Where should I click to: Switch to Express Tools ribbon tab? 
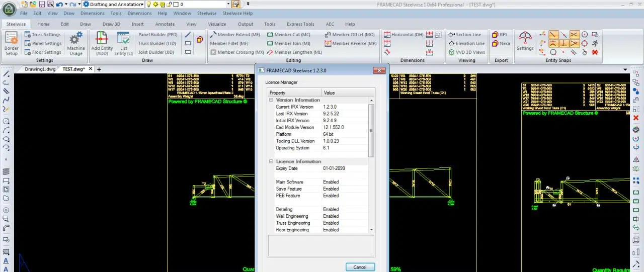[x=300, y=24]
